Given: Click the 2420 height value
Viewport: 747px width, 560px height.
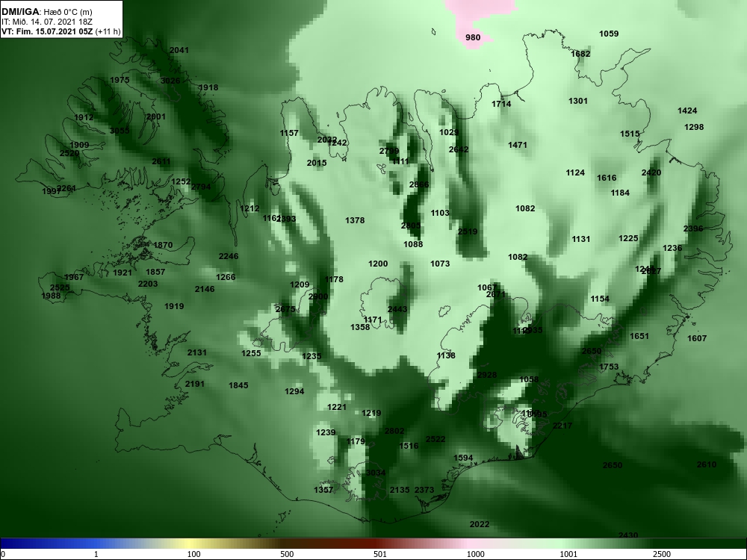Looking at the screenshot, I should 651,173.
